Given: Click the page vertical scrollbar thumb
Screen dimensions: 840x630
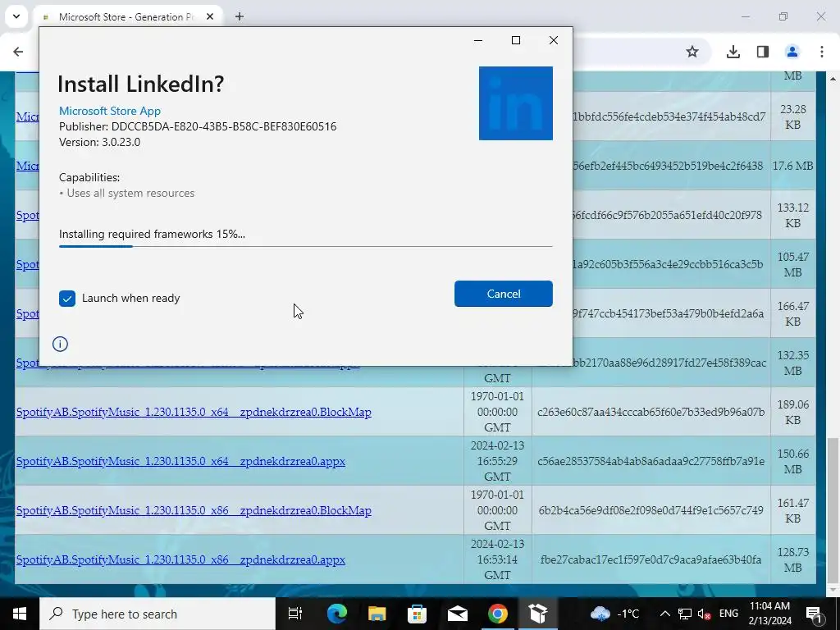Looking at the screenshot, I should 833,510.
